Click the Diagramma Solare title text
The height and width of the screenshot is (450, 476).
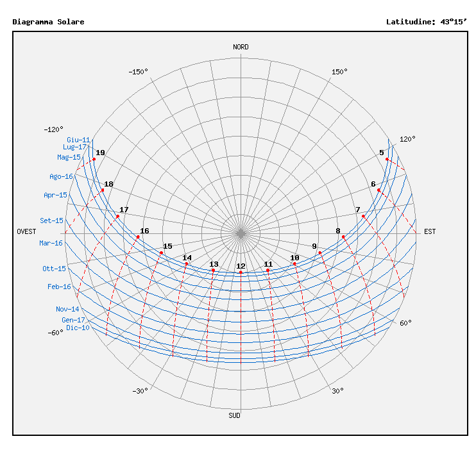click(x=48, y=22)
